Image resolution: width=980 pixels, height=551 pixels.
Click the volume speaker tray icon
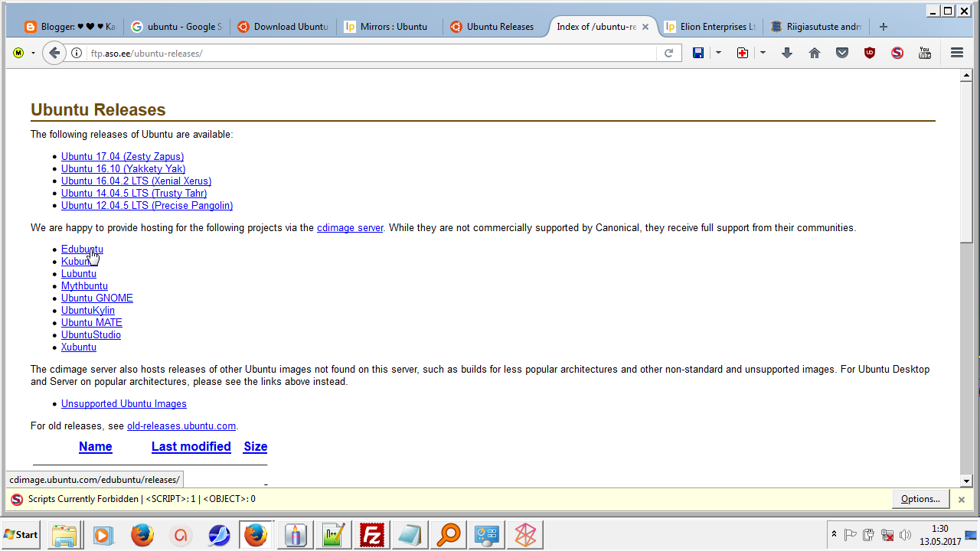pos(906,535)
